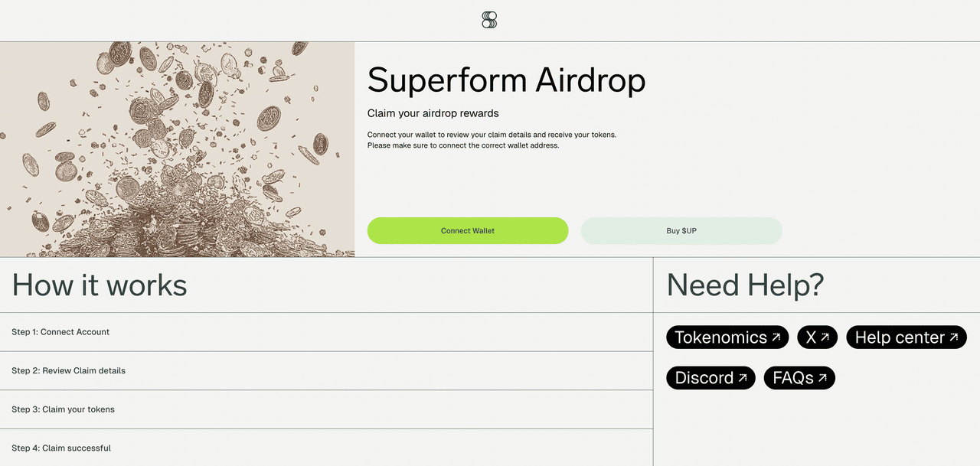This screenshot has width=980, height=466.
Task: Click the arrow icon on Tokenomics pill
Action: [x=776, y=337]
